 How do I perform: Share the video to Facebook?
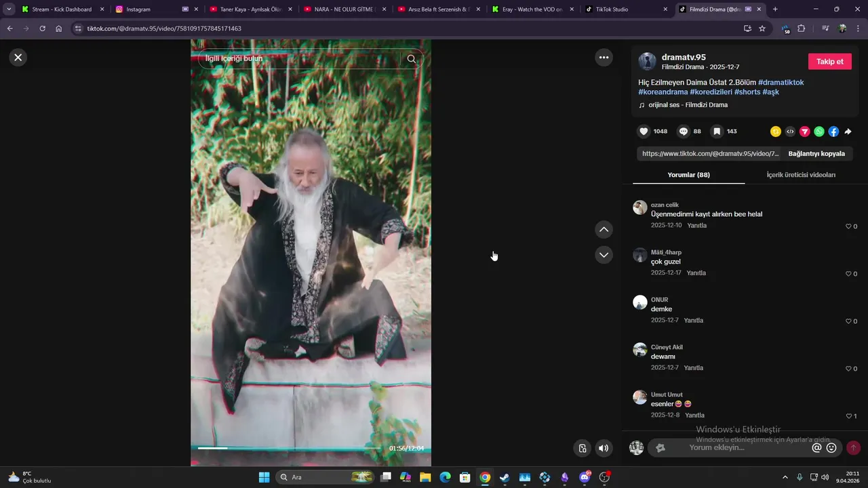pyautogui.click(x=833, y=131)
